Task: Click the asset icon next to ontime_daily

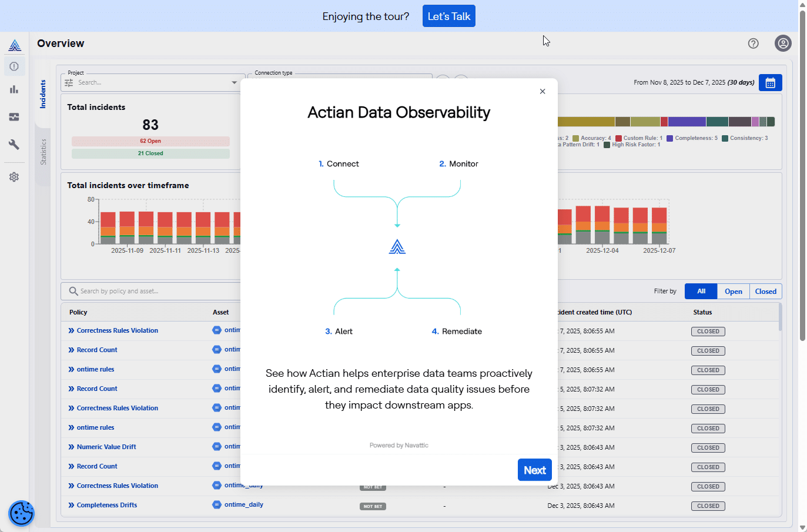Action: (x=217, y=505)
